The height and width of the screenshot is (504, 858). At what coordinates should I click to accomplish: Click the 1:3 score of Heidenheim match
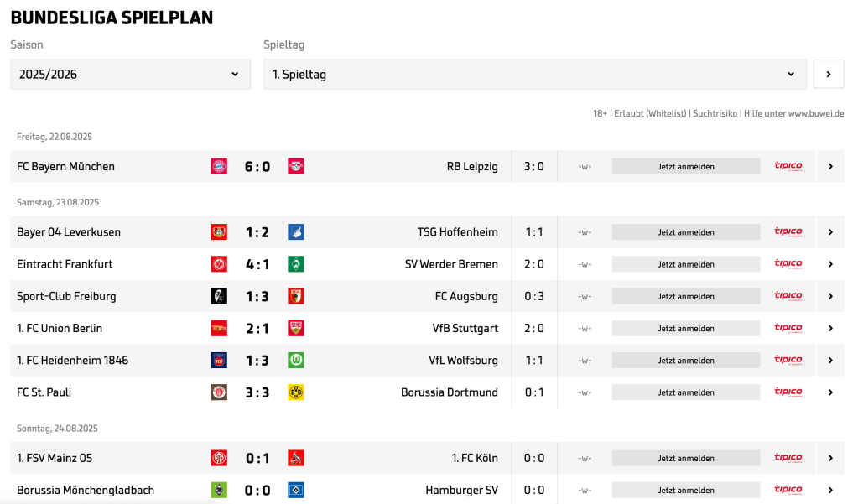pos(257,360)
